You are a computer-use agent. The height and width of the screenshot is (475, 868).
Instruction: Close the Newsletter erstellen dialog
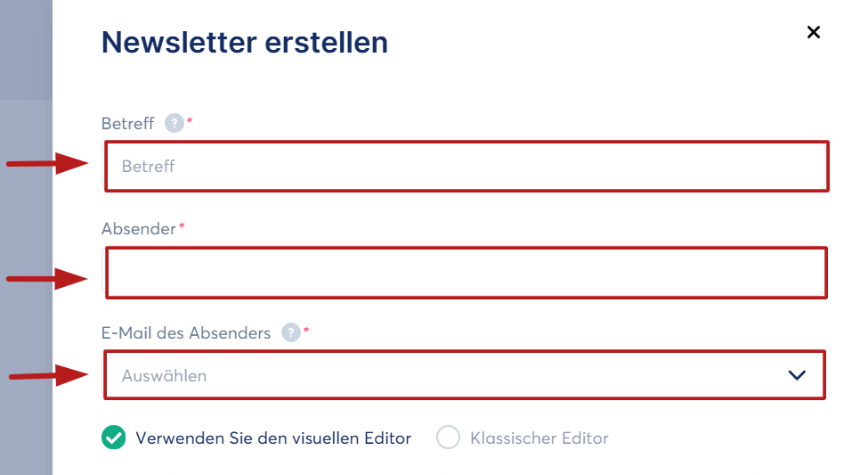(813, 32)
